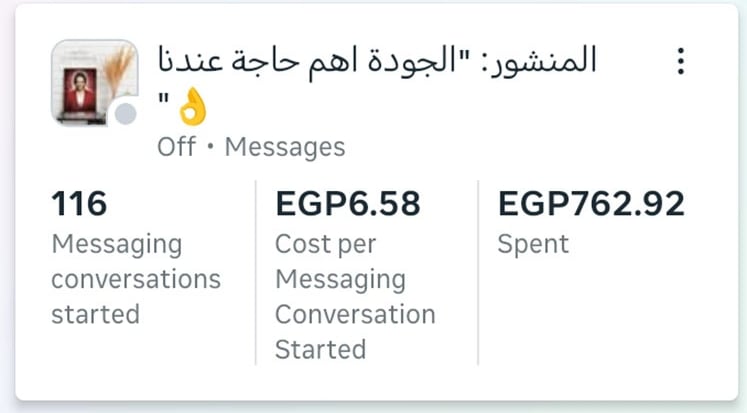Click the "Messaging conversations started" label
The width and height of the screenshot is (747, 413).
tap(136, 279)
